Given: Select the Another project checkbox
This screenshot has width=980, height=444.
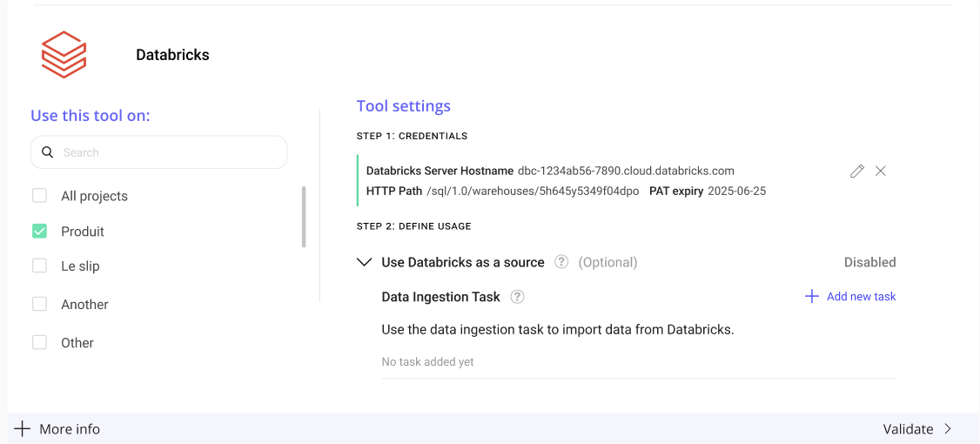Looking at the screenshot, I should pyautogui.click(x=39, y=304).
